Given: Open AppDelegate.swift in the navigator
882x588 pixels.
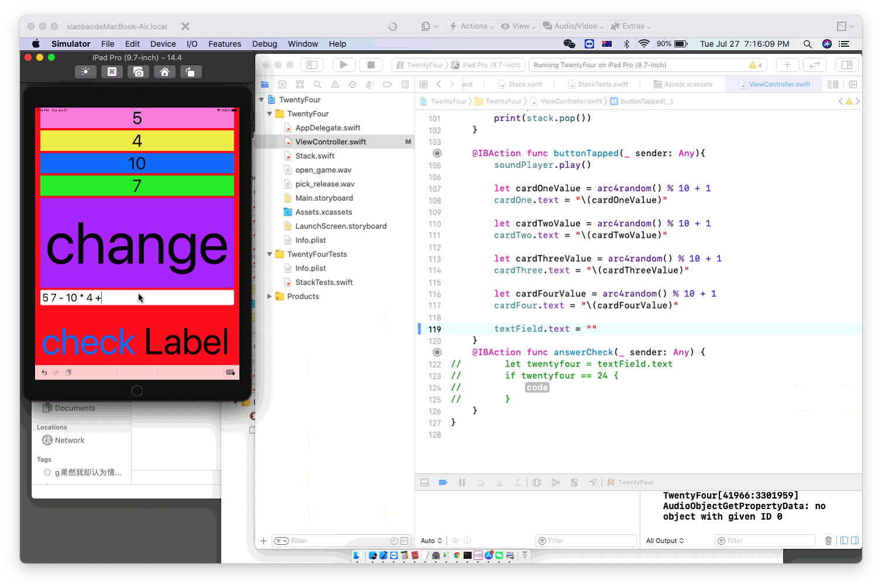Looking at the screenshot, I should point(328,128).
